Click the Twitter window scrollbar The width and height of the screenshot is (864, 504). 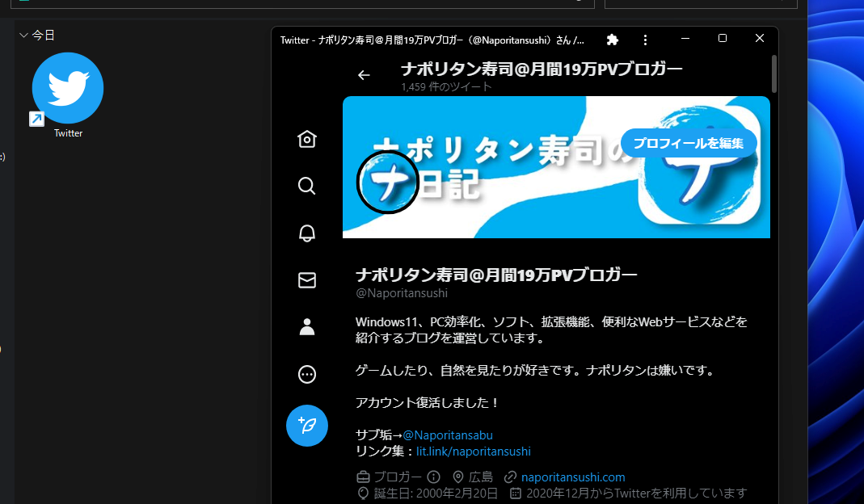(773, 73)
